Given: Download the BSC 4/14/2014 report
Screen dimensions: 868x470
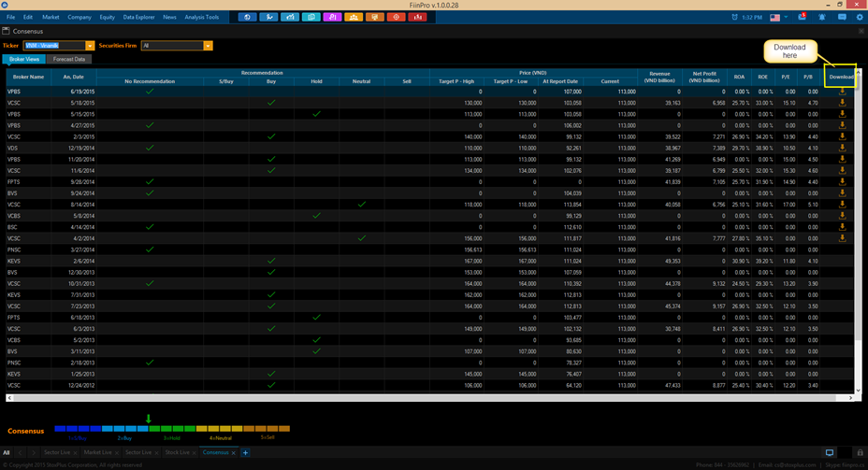Looking at the screenshot, I should [842, 227].
